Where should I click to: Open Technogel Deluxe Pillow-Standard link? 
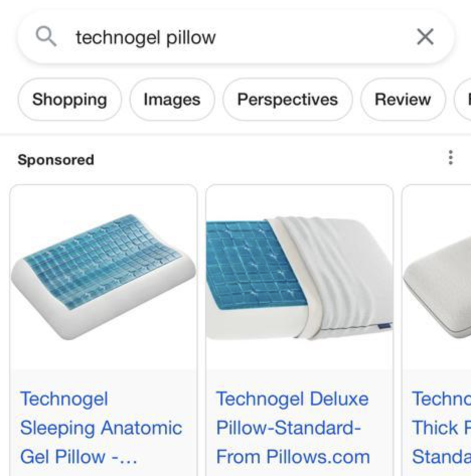point(293,428)
